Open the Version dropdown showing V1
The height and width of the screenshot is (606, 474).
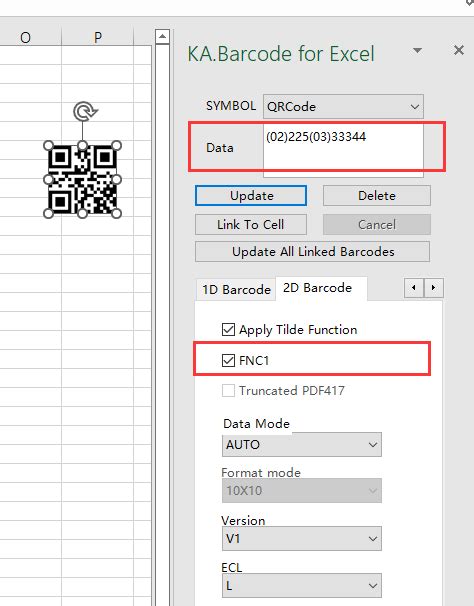[302, 538]
